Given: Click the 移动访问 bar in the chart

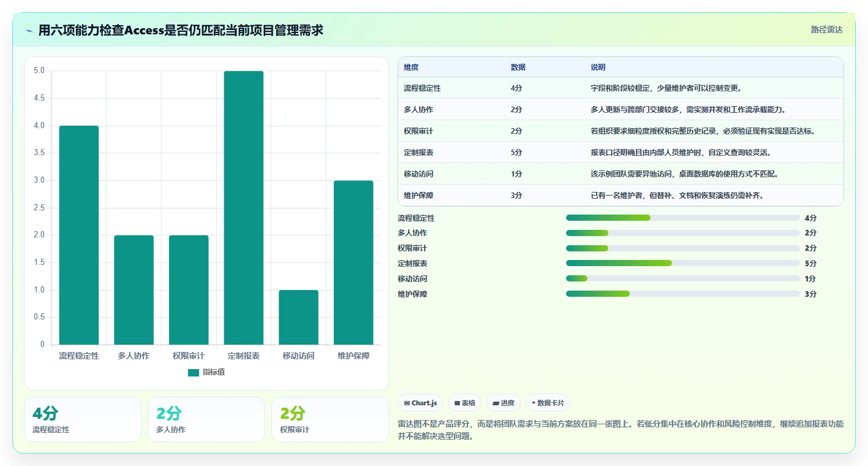Looking at the screenshot, I should (x=298, y=318).
